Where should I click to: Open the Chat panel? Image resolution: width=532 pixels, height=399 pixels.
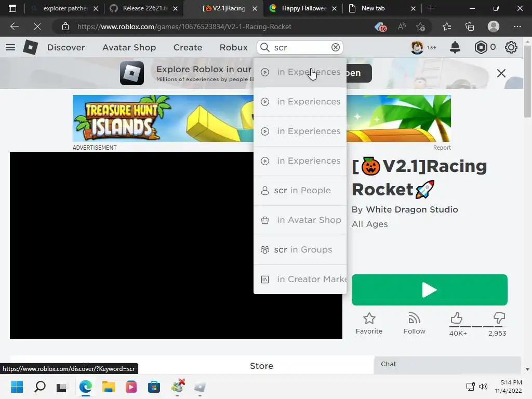(447, 365)
